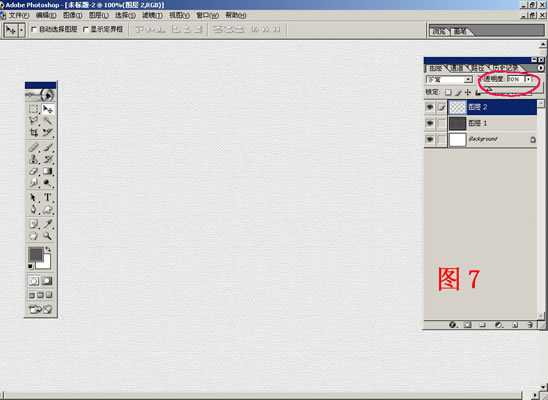
Task: Open the 帮助 menu
Action: tap(236, 15)
